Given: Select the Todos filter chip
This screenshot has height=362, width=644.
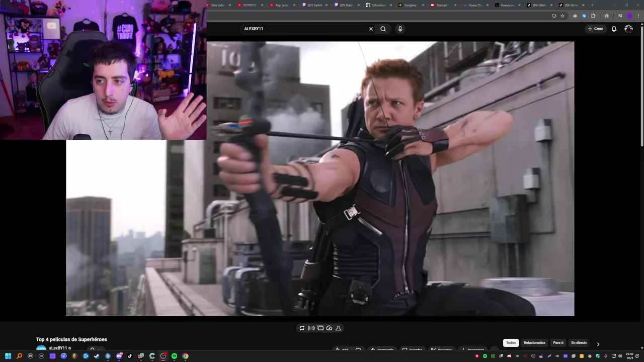Looking at the screenshot, I should [x=511, y=343].
